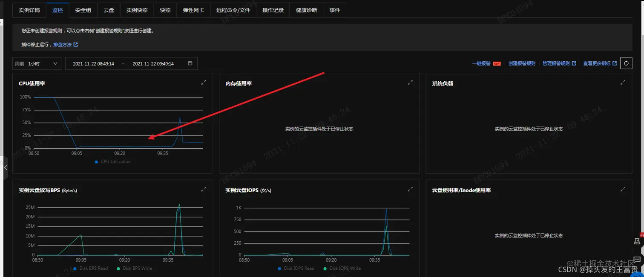
Task: Refresh the monitoring charts
Action: point(626,63)
